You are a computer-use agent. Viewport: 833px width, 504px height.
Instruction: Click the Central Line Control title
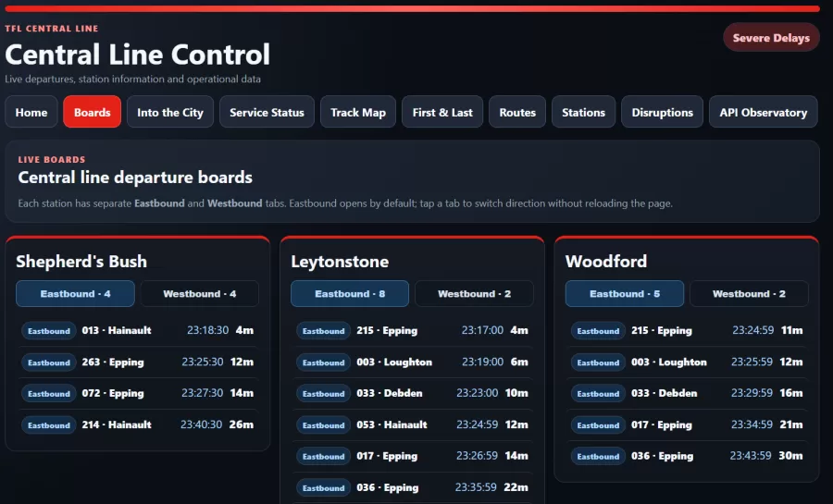coord(138,55)
